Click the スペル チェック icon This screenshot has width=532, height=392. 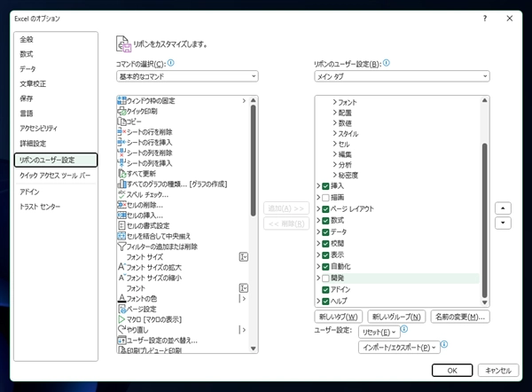(121, 194)
